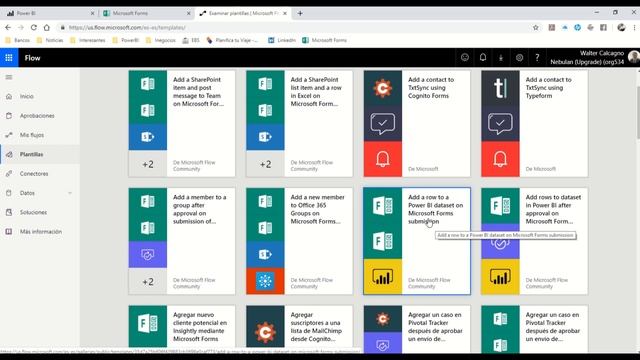Bookmark this page with the star
The height and width of the screenshot is (360, 640).
point(536,27)
